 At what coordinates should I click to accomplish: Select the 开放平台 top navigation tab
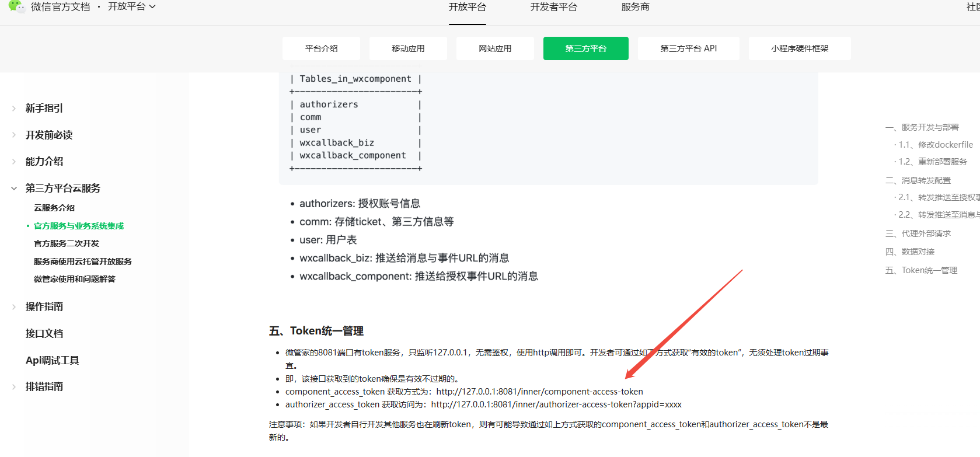tap(467, 7)
